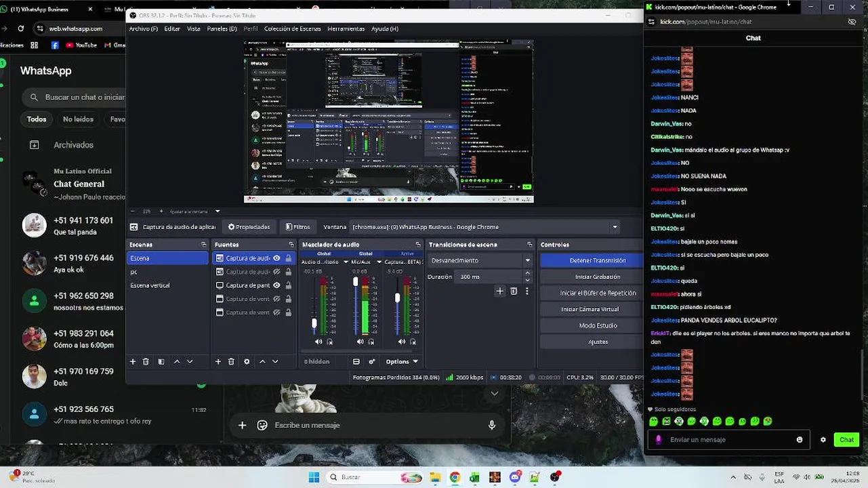The width and height of the screenshot is (868, 488).
Task: Click the Captura BETA volume fader
Action: click(398, 298)
